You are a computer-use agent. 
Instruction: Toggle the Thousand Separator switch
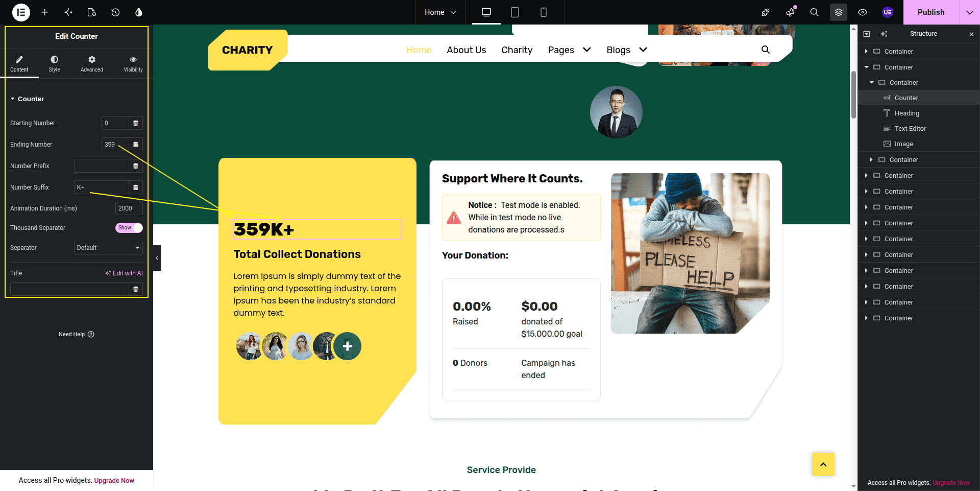(x=129, y=228)
